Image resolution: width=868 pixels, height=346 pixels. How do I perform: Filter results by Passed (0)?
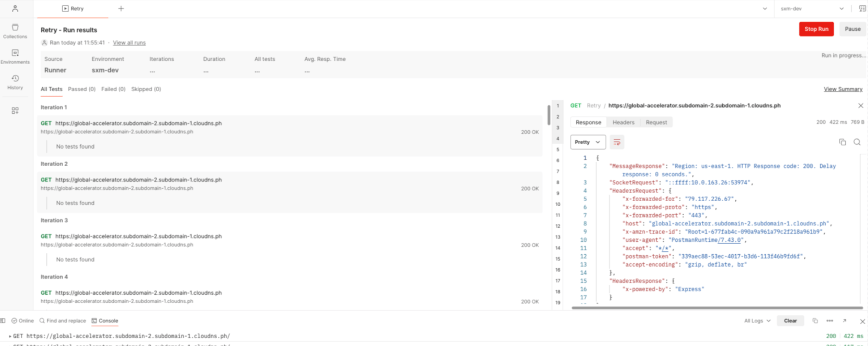point(81,89)
